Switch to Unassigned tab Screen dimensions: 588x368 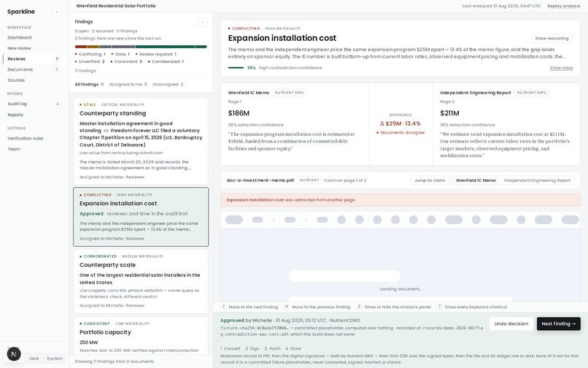(x=168, y=85)
